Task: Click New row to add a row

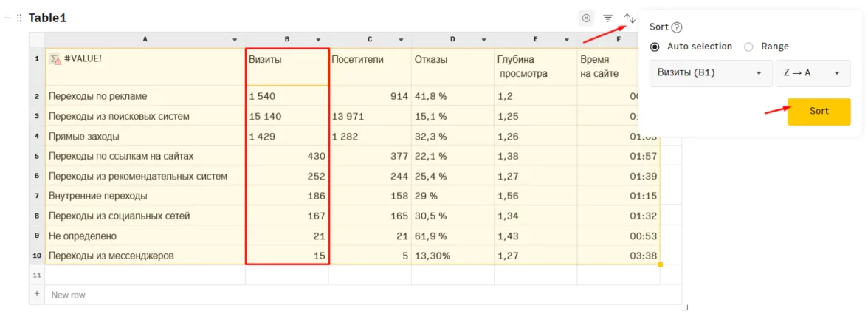Action: point(69,295)
